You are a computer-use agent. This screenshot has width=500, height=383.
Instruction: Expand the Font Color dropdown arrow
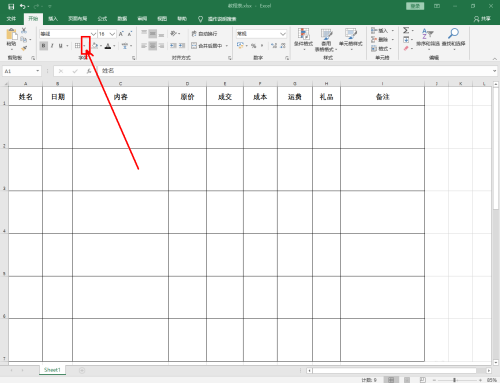tap(114, 46)
